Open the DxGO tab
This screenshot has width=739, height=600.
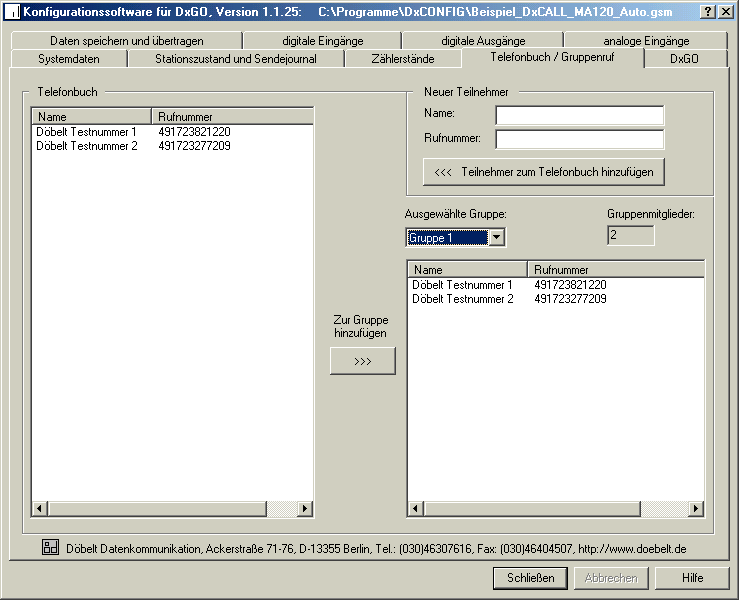pos(684,58)
